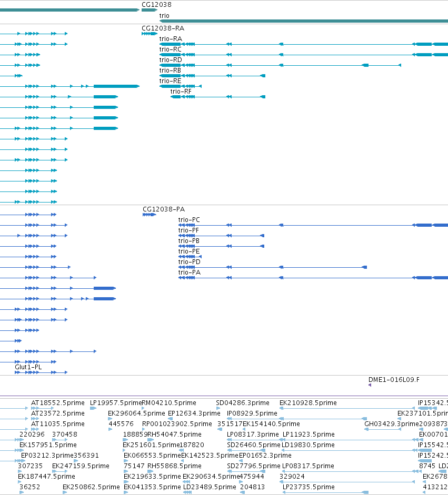Choose the EP12634.3prime EST label
Screen dimensions: 448x495
tap(194, 413)
